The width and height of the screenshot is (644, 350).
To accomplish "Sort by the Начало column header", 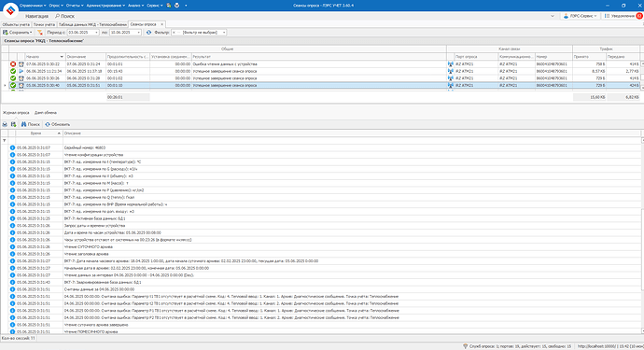I will [45, 57].
